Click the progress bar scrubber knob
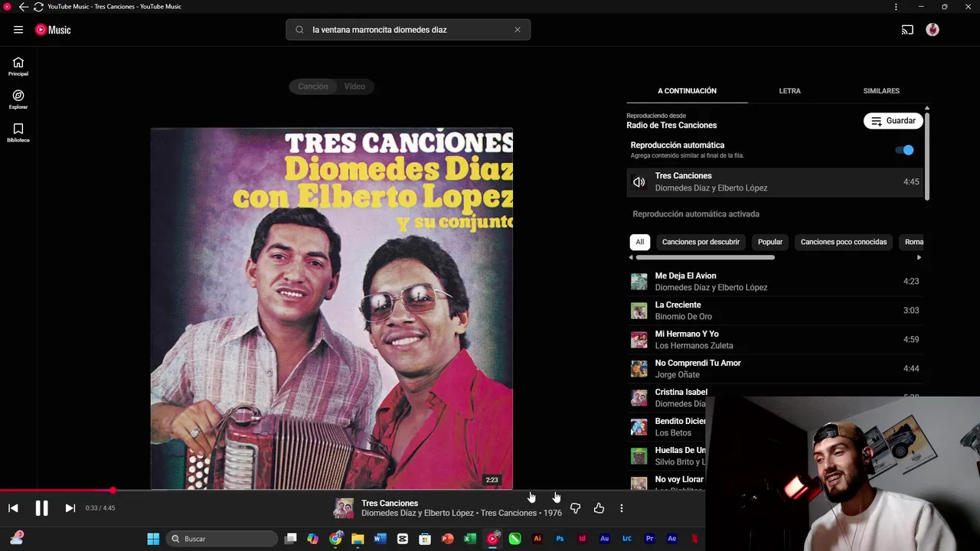This screenshot has height=551, width=980. [113, 491]
